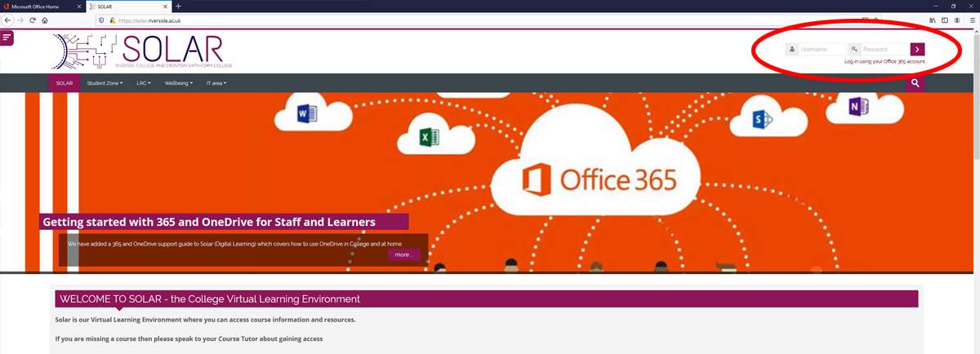The image size is (980, 354).
Task: Expand the Student Zone dropdown menu
Action: tap(105, 83)
